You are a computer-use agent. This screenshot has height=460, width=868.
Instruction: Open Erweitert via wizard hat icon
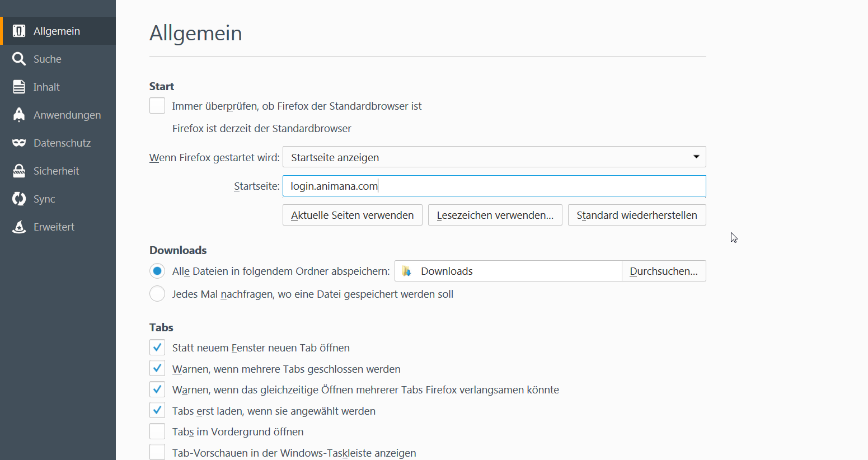point(19,227)
